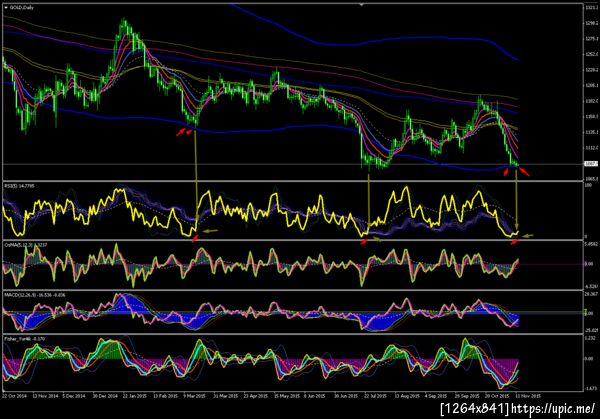This screenshot has width=600, height=419.
Task: Click the 22 Jan 2015 date label
Action: [135, 396]
